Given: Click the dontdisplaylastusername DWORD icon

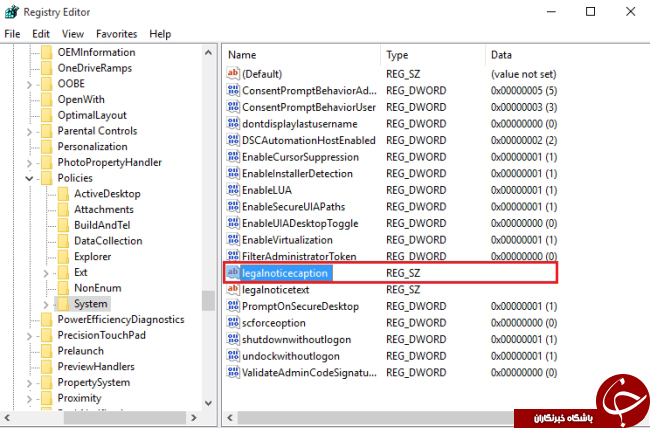Looking at the screenshot, I should point(233,123).
